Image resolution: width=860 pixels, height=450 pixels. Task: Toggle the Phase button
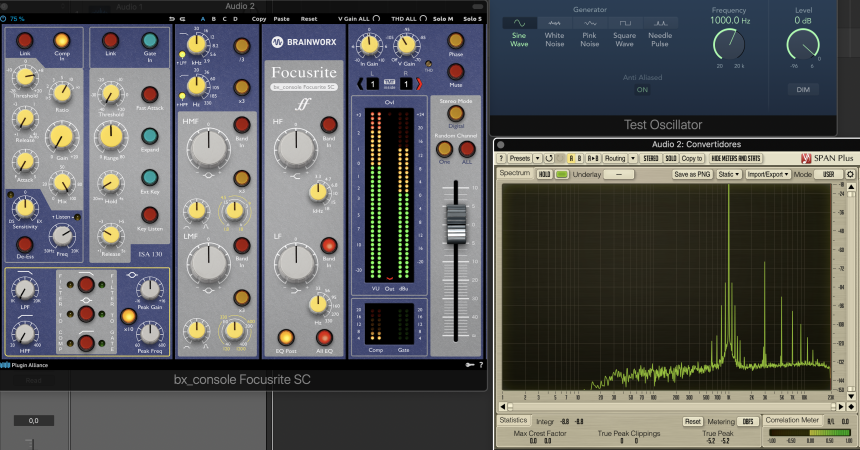[x=455, y=41]
